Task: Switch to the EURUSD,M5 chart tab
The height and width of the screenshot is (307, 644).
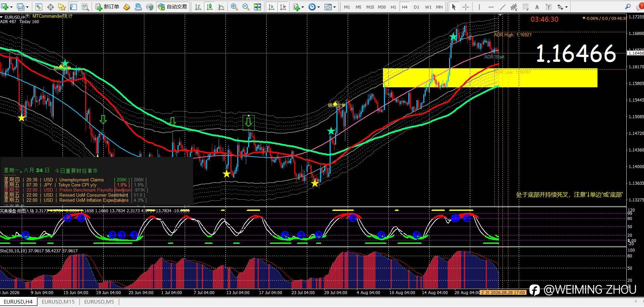Action: point(99,302)
